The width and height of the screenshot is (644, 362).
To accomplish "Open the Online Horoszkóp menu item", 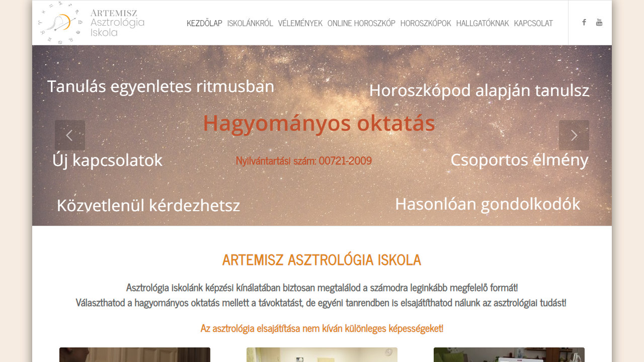I will click(x=361, y=23).
